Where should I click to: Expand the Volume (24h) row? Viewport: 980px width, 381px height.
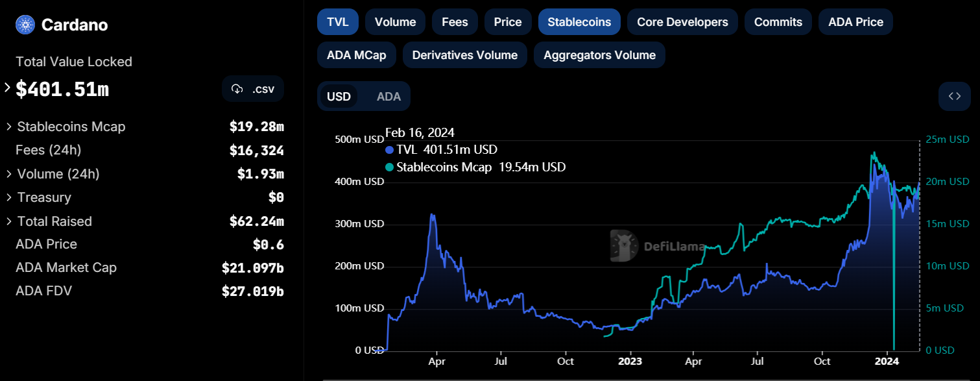pos(9,174)
